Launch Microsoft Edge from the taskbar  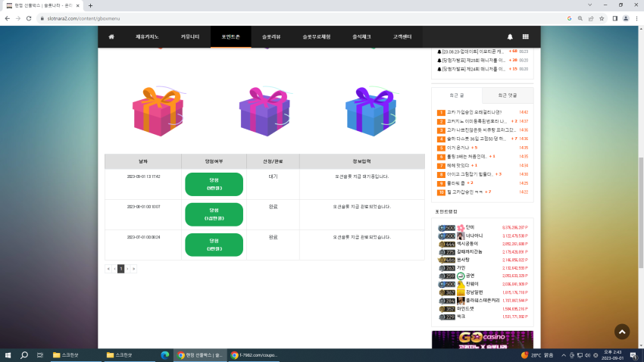(x=164, y=355)
